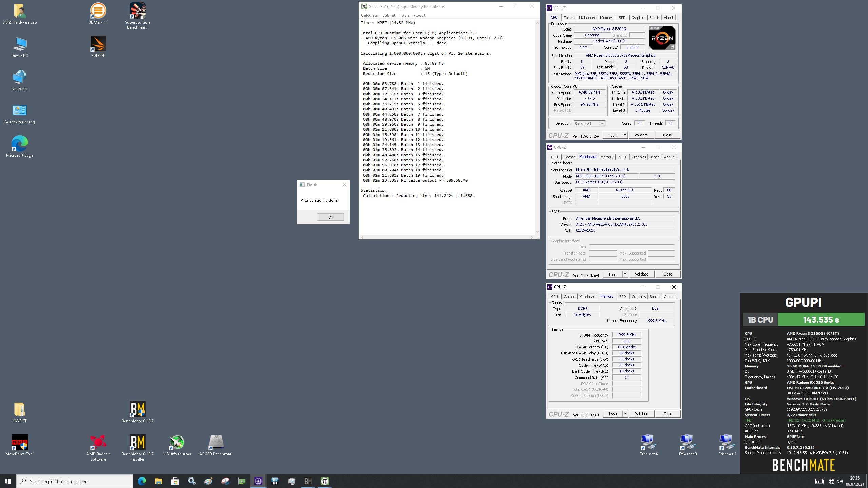This screenshot has height=488, width=868.
Task: Expand Tools dropdown arrow in top CPU-Z
Action: [625, 135]
